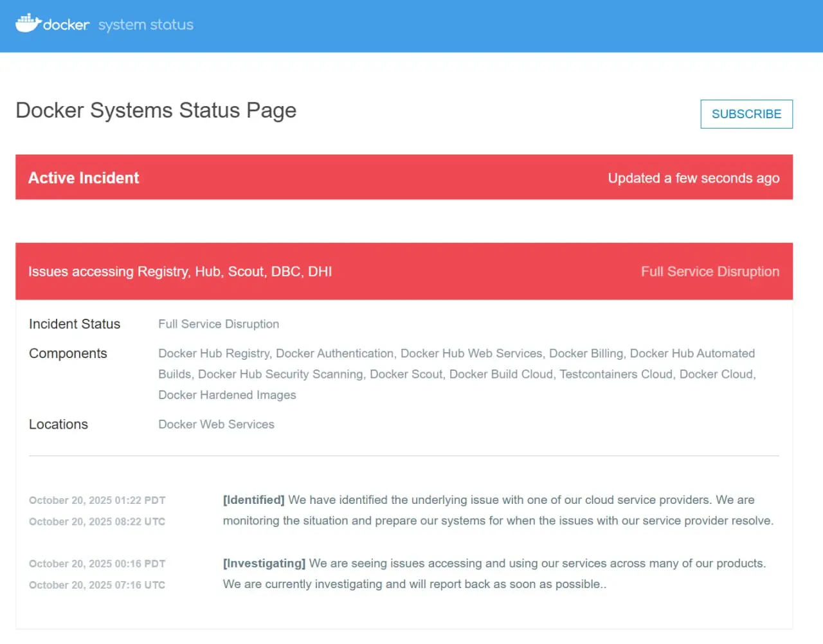Click the "Incident Status" label
823x644 pixels.
(x=75, y=324)
